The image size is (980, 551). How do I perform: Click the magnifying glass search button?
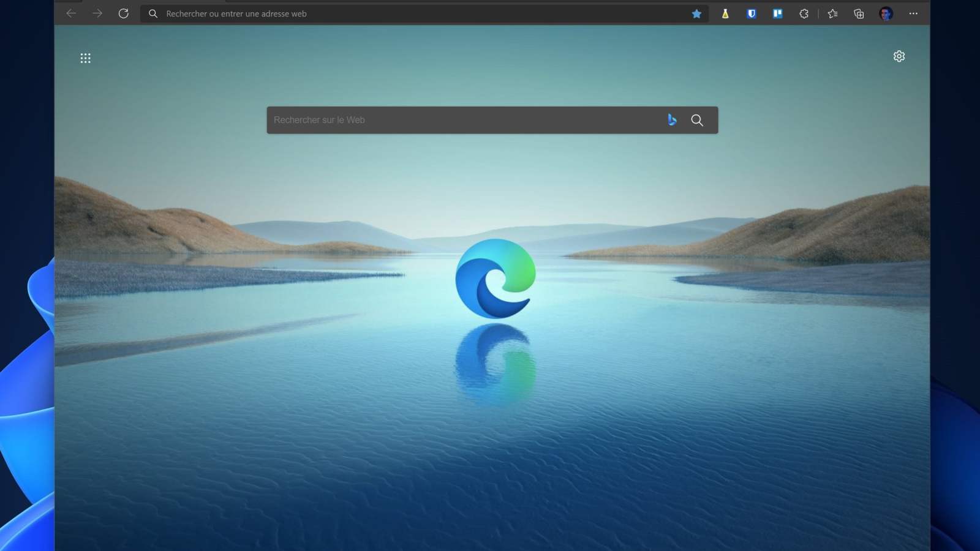[697, 120]
